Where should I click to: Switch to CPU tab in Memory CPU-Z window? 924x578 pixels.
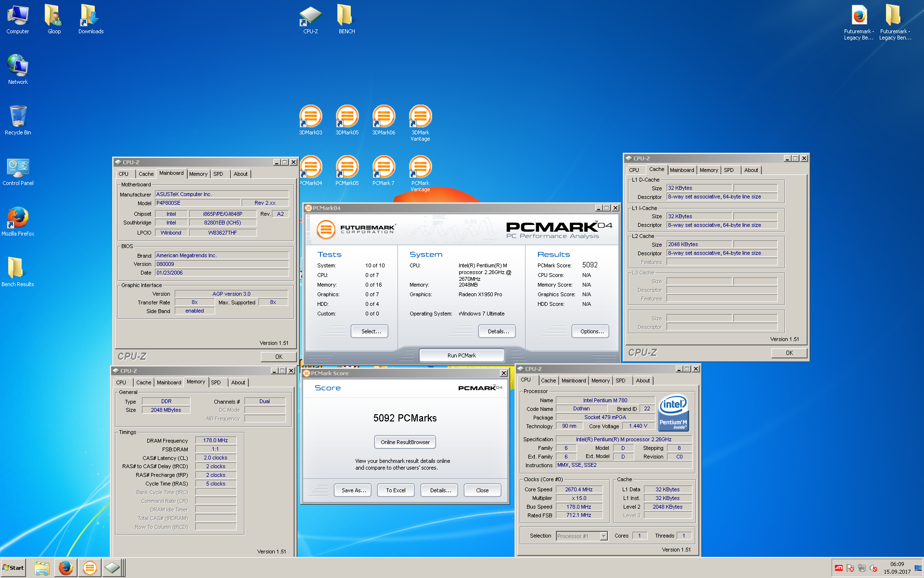(121, 382)
